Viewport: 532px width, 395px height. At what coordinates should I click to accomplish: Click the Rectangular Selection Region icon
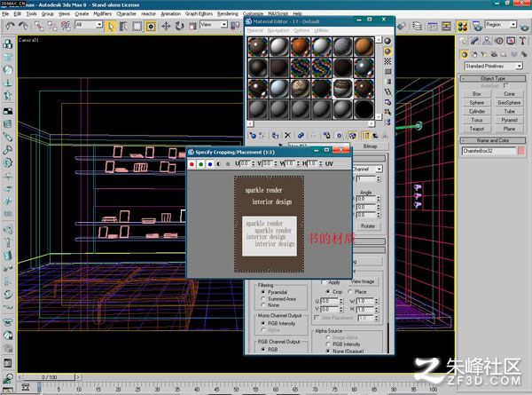[x=137, y=26]
